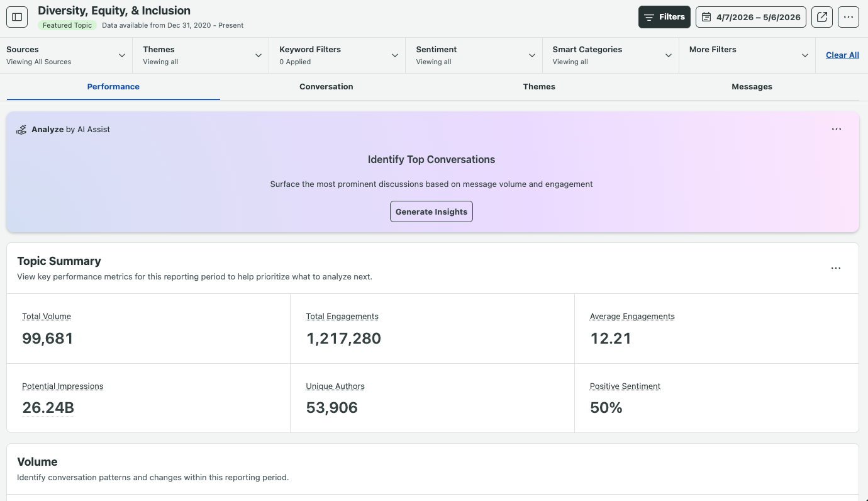Viewport: 868px width, 501px height.
Task: Open the share/export arrow icon
Action: (x=822, y=17)
